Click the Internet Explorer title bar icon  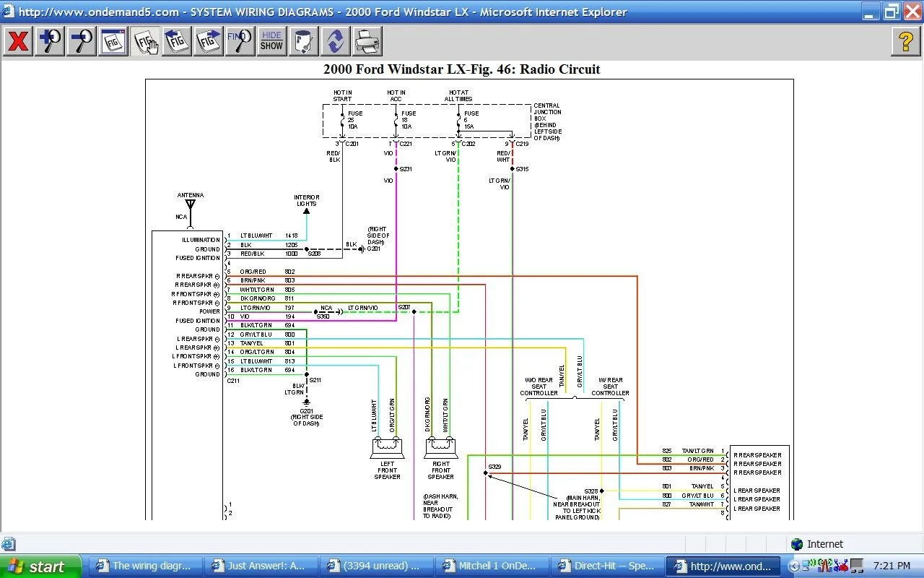pyautogui.click(x=8, y=12)
